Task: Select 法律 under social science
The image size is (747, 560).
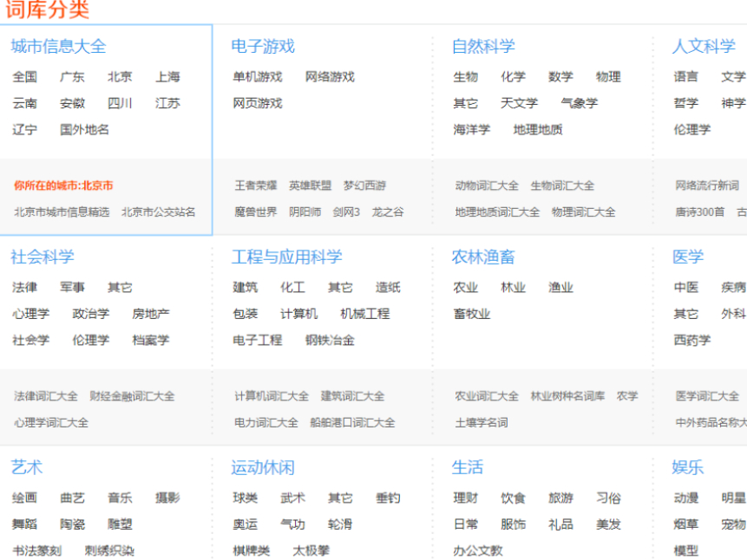Action: pos(25,287)
